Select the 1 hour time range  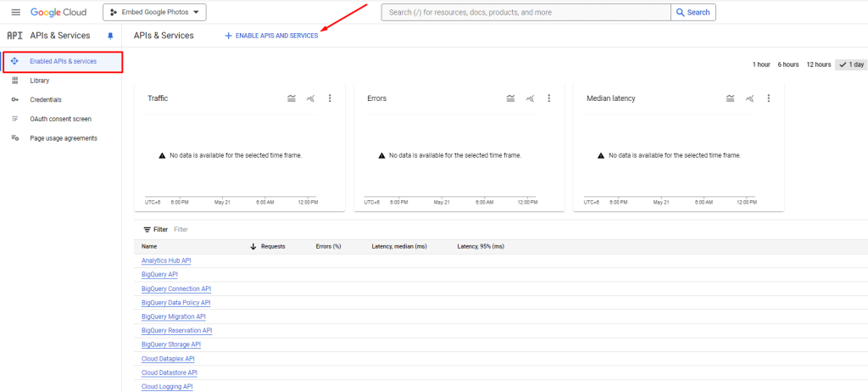click(761, 64)
